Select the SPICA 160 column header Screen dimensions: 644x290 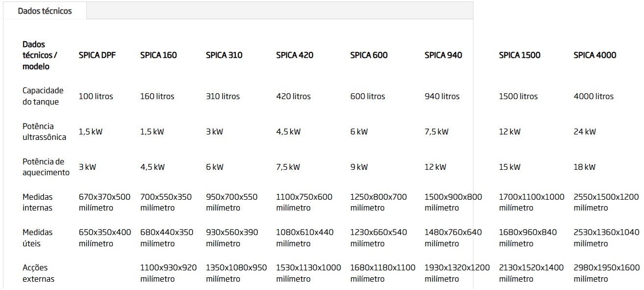pos(158,55)
